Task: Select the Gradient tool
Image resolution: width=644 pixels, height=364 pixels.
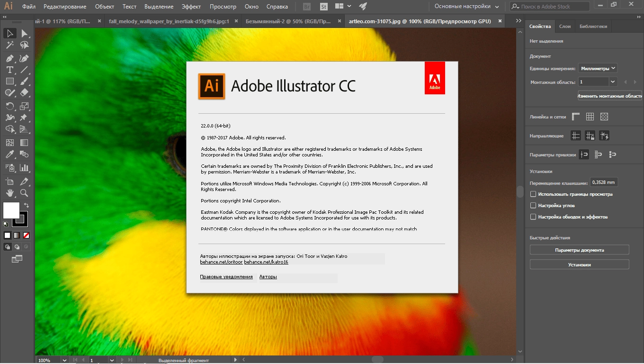Action: (x=24, y=142)
